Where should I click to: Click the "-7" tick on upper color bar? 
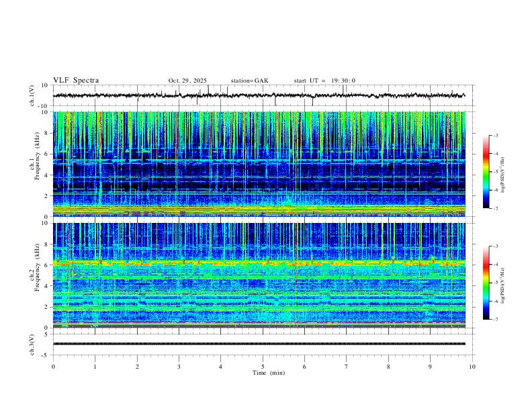[x=496, y=209]
